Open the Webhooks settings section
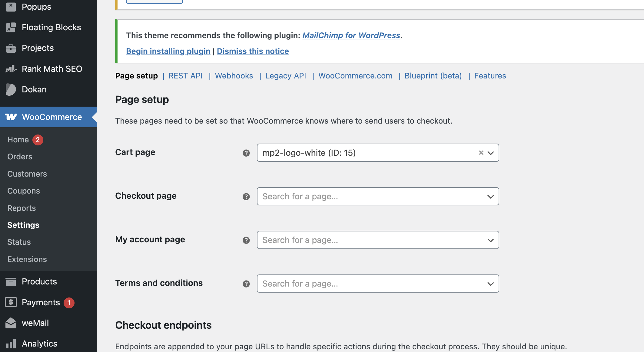The image size is (644, 352). 234,76
